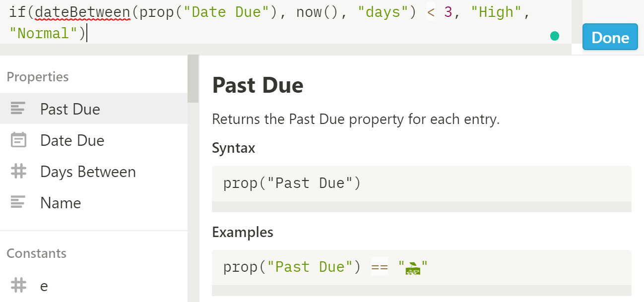Screen dimensions: 644x302
Task: Insert the Past Due property
Action: (x=94, y=109)
